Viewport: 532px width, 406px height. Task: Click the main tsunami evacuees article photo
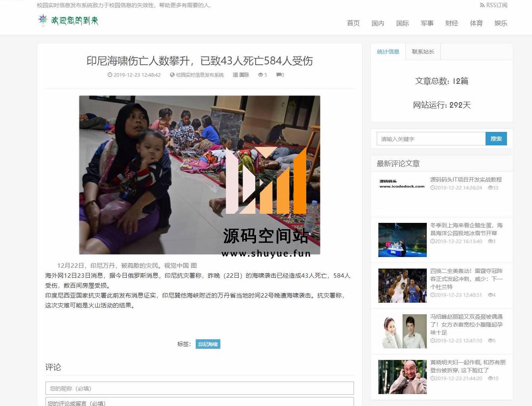[x=200, y=175]
